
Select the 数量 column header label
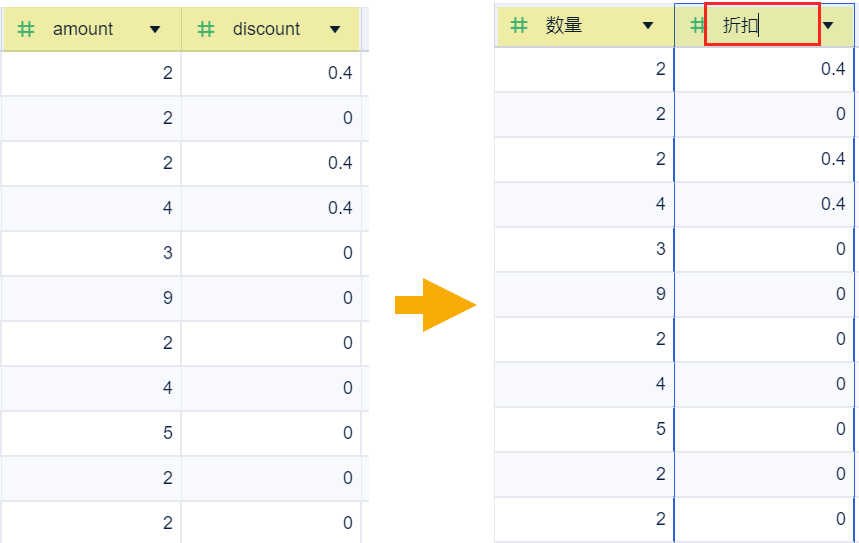[564, 26]
